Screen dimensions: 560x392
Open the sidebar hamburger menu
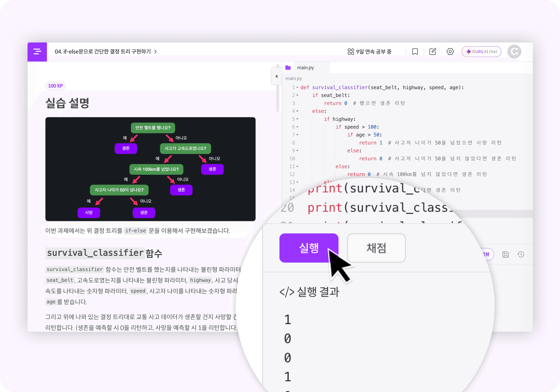[x=37, y=52]
